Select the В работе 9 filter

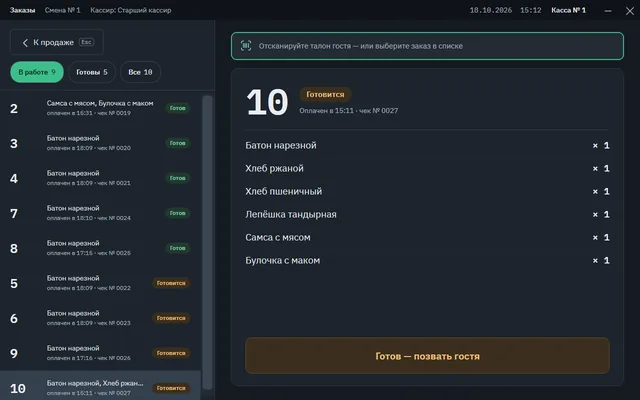[37, 72]
